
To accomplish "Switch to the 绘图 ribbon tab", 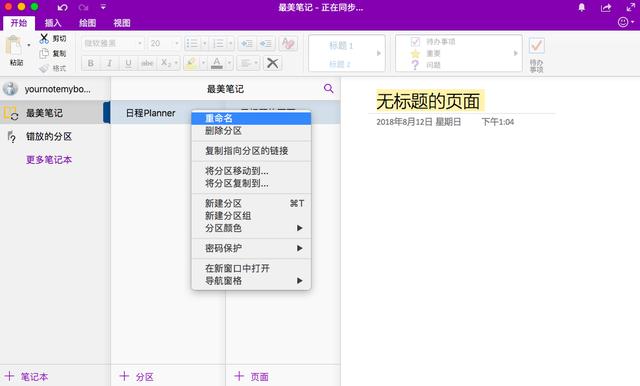I will (x=87, y=23).
